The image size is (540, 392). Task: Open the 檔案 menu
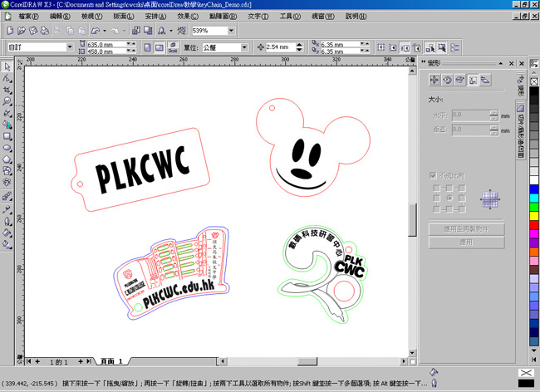coord(28,16)
